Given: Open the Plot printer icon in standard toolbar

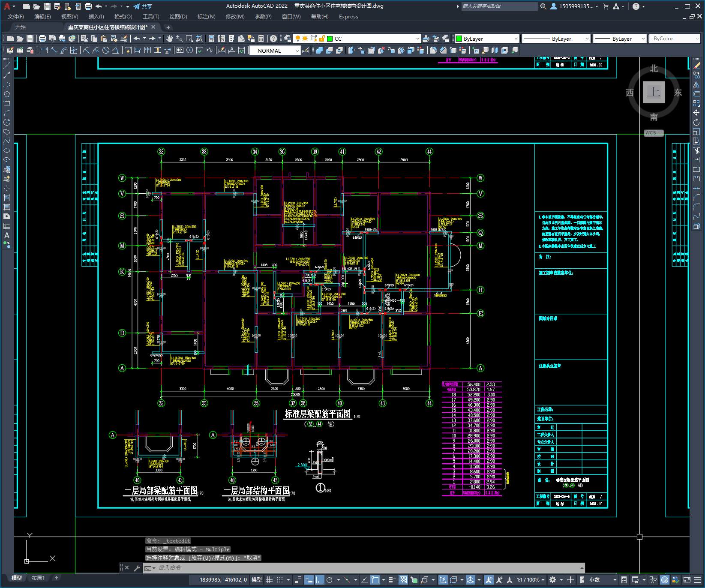Looking at the screenshot, I should pos(42,39).
